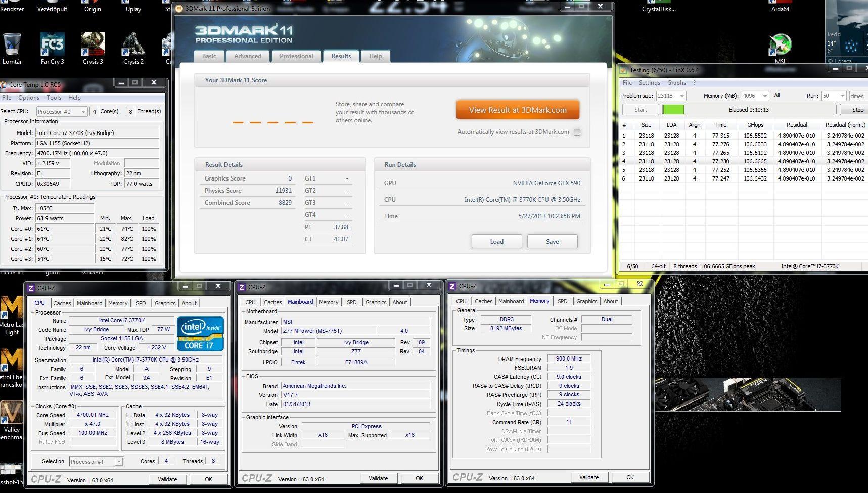The image size is (868, 493).
Task: Click the Intel Core i7 logo in CPU-Z
Action: [x=200, y=334]
